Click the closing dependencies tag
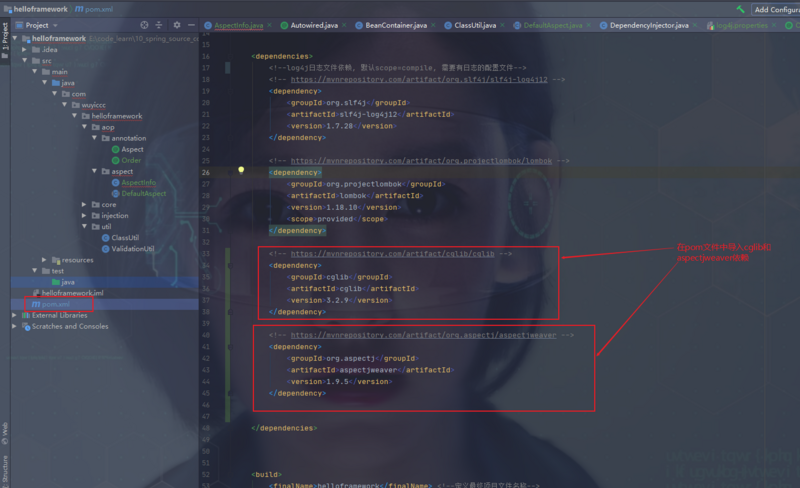 click(284, 428)
